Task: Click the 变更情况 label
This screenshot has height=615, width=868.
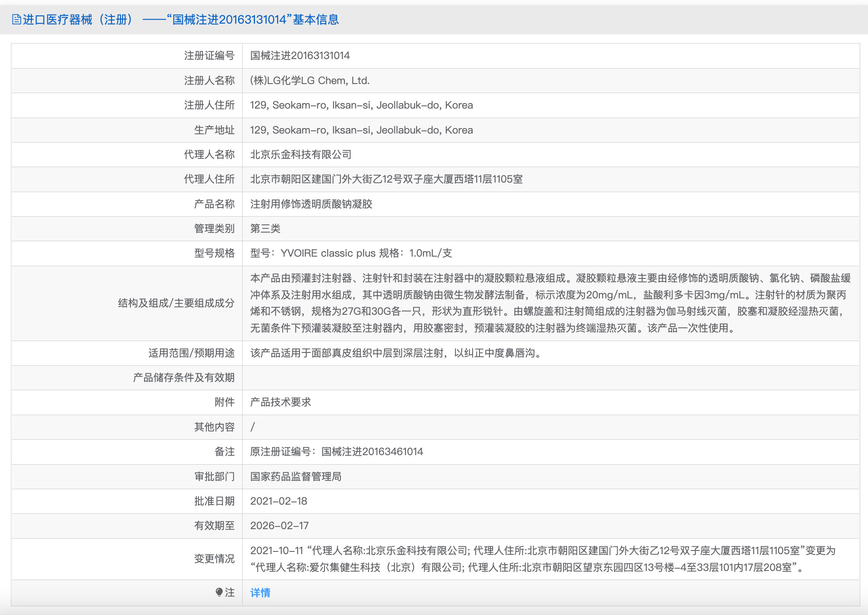Action: tap(215, 559)
